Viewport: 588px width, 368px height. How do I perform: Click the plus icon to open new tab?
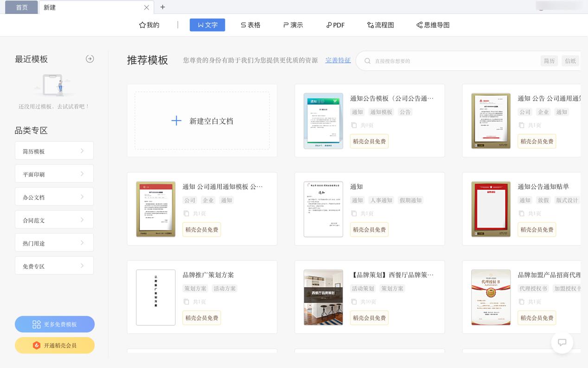(162, 7)
